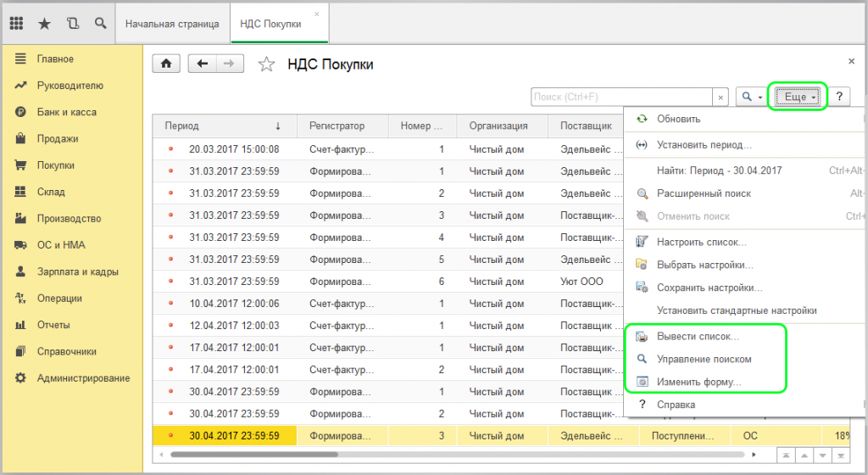This screenshot has height=475, width=868.
Task: Navigate back with the left arrow
Action: pos(202,64)
